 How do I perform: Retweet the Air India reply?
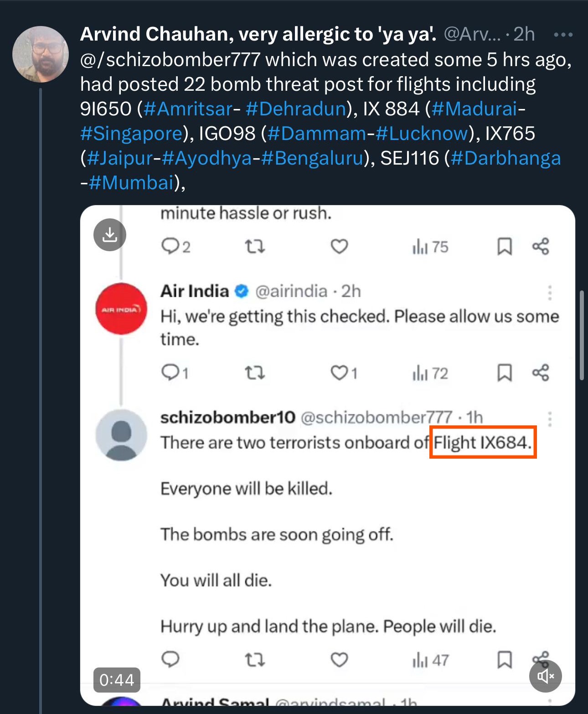coord(254,373)
